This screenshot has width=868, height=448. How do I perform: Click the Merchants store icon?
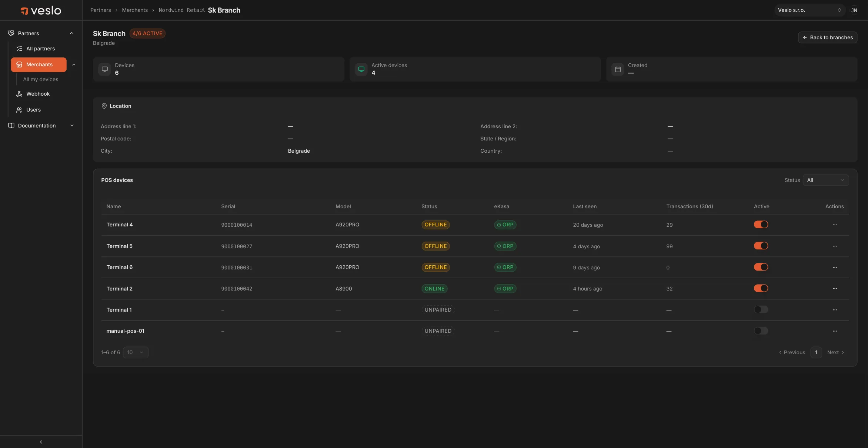coord(19,64)
